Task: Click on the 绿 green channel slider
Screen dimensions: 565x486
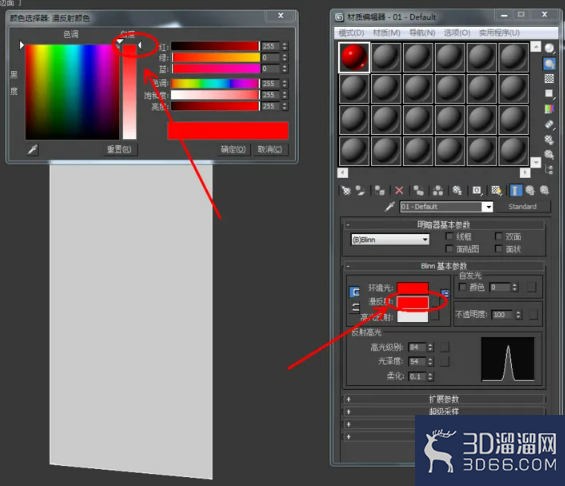Action: 216,58
